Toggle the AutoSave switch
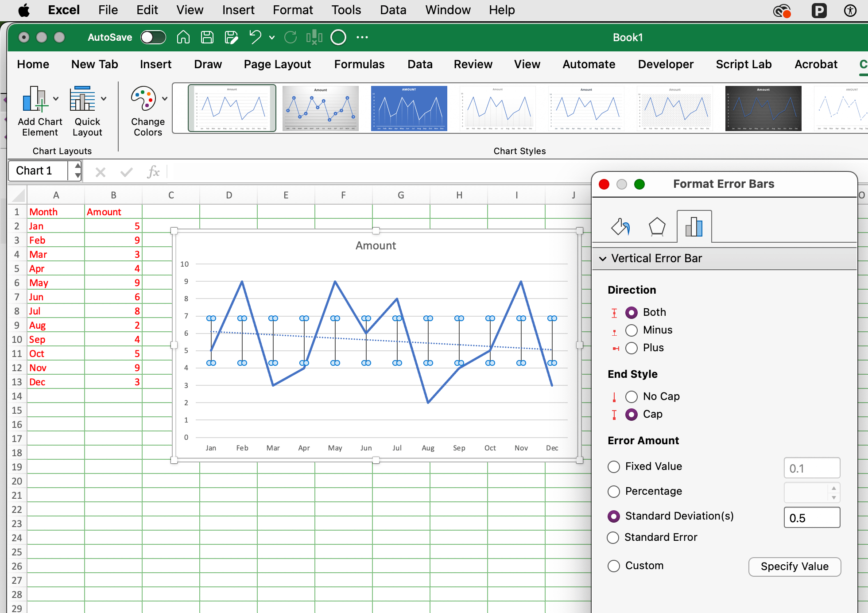Viewport: 868px width, 613px height. pyautogui.click(x=153, y=37)
